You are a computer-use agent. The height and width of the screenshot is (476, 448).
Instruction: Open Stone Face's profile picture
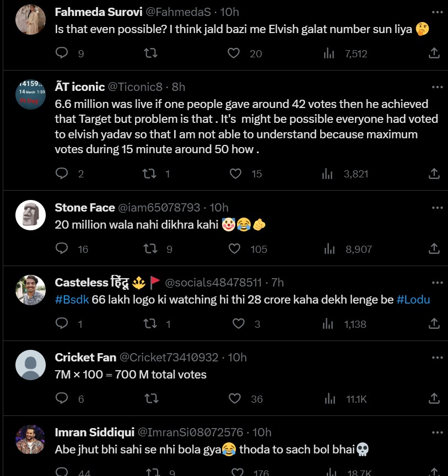pyautogui.click(x=30, y=215)
